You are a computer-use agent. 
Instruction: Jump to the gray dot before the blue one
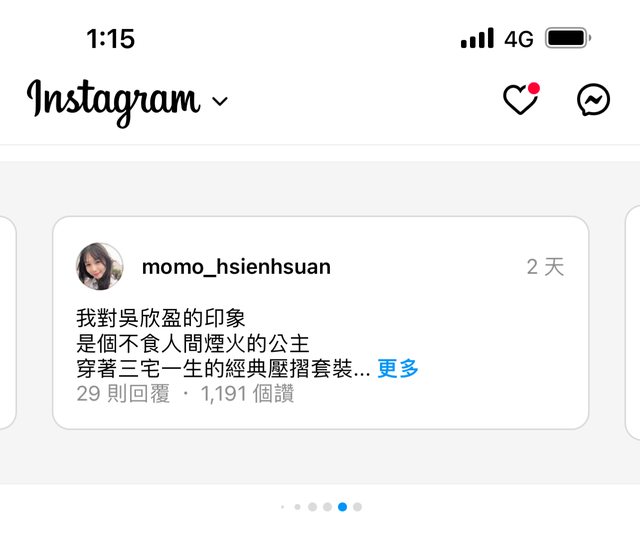click(x=327, y=507)
